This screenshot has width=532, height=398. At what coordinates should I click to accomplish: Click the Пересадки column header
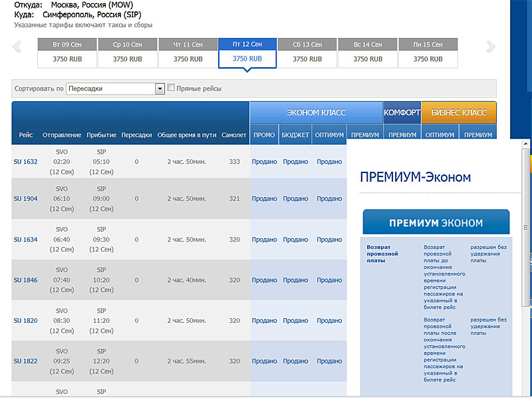tap(136, 135)
